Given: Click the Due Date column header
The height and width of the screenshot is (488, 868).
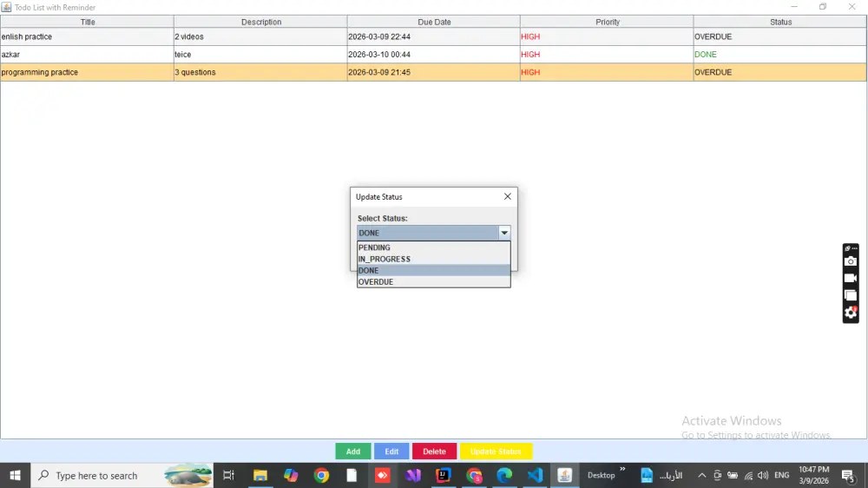Looking at the screenshot, I should (x=434, y=23).
